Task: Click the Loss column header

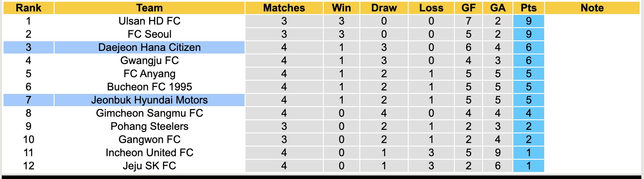Action: [x=431, y=8]
